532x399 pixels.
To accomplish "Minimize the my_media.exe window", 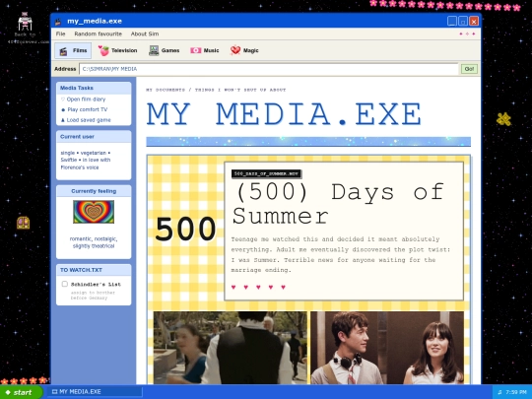I will pyautogui.click(x=451, y=21).
